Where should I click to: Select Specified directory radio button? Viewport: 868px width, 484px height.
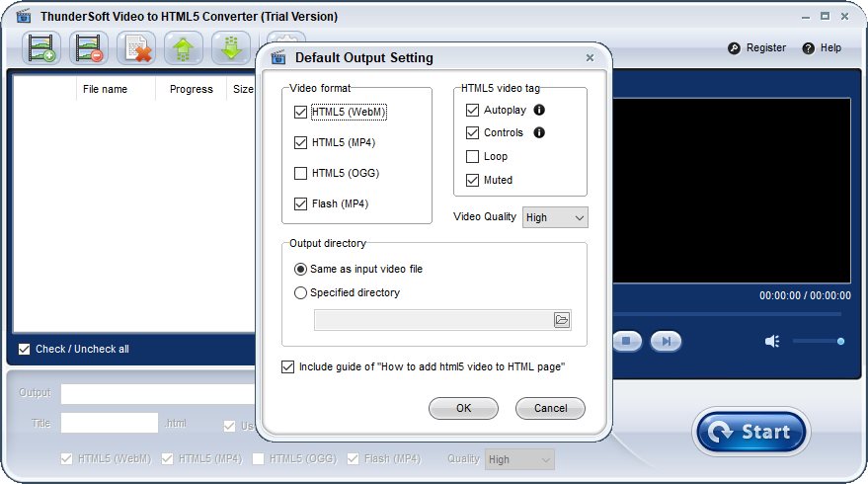tap(300, 293)
